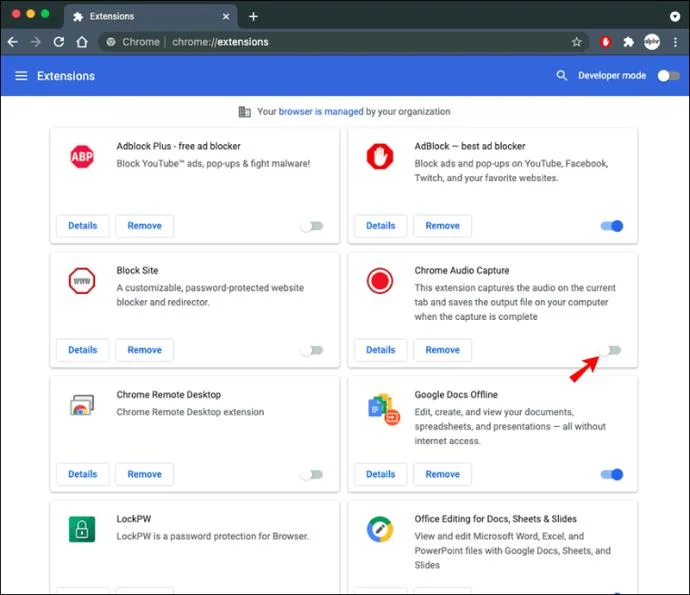Screen dimensions: 690x595
Task: Click 'LockPW is a password protection' description
Action: pos(213,536)
